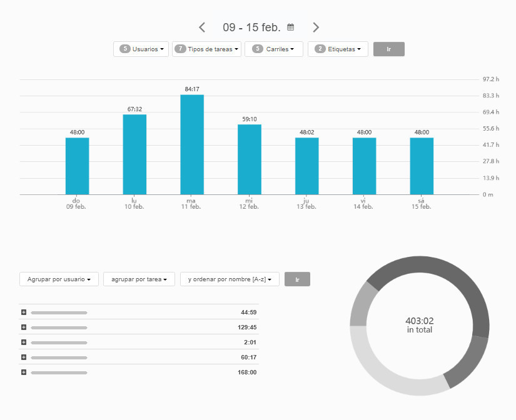Viewport: 516px width, 420px height.
Task: Click the Monday bar labeled 67:32
Action: (x=134, y=154)
